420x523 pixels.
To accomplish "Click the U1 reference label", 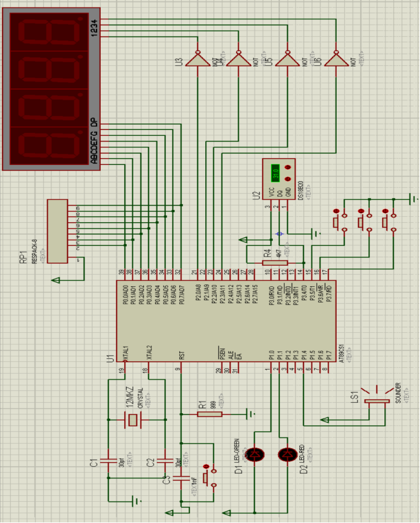I will tap(110, 359).
